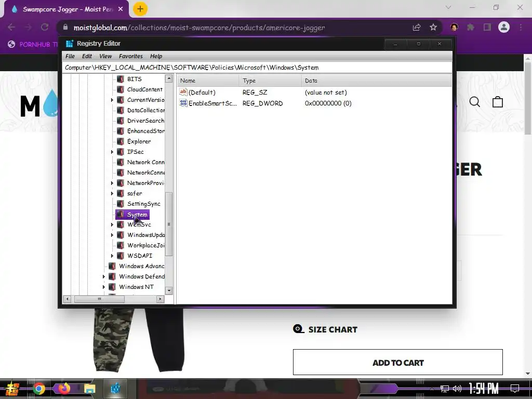The width and height of the screenshot is (532, 399).
Task: Select the CloudContent registry key
Action: coord(145,89)
